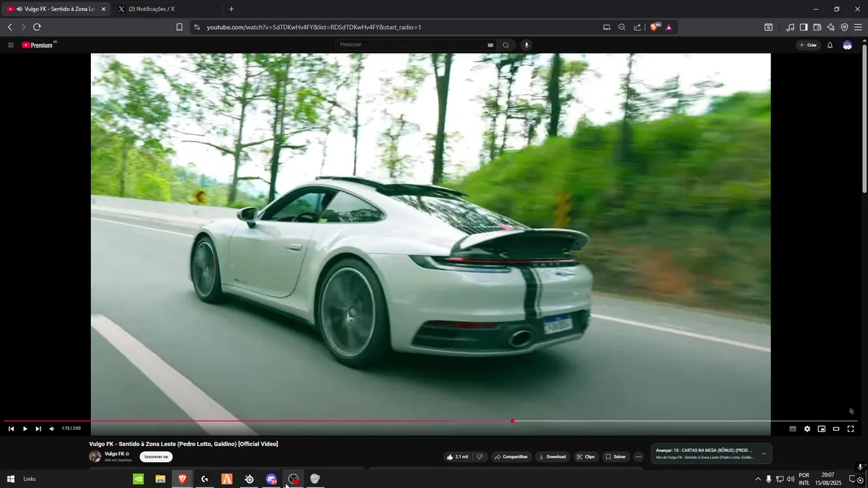
Task: Open Brave Shields lion icon
Action: point(655,27)
